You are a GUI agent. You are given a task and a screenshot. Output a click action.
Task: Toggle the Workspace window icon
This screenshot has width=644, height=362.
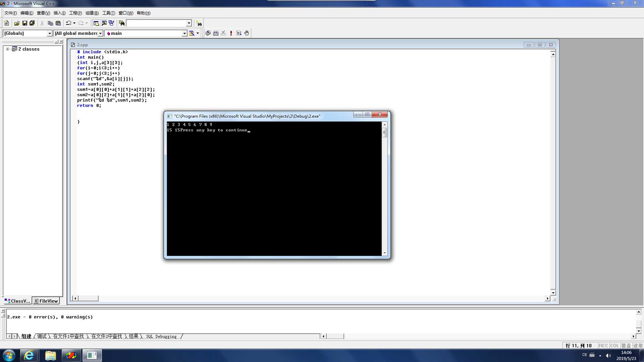[96, 23]
